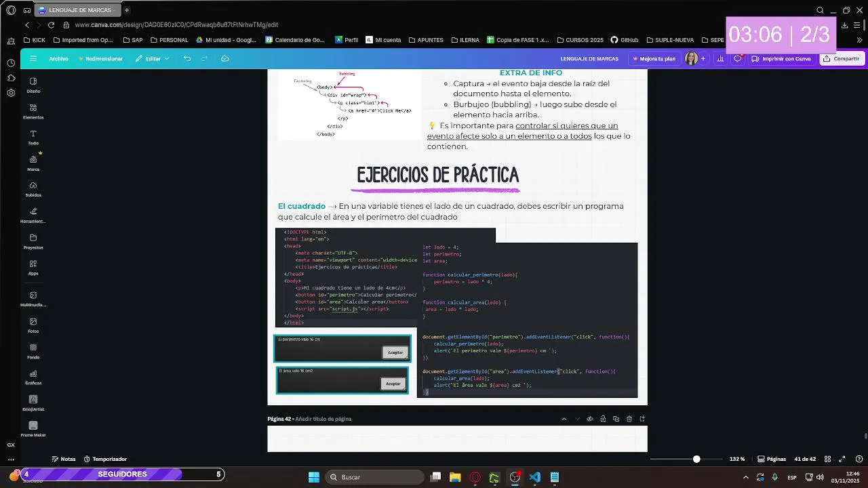Viewport: 868px width, 488px height.
Task: Open the Subidos uploads panel
Action: point(33,189)
